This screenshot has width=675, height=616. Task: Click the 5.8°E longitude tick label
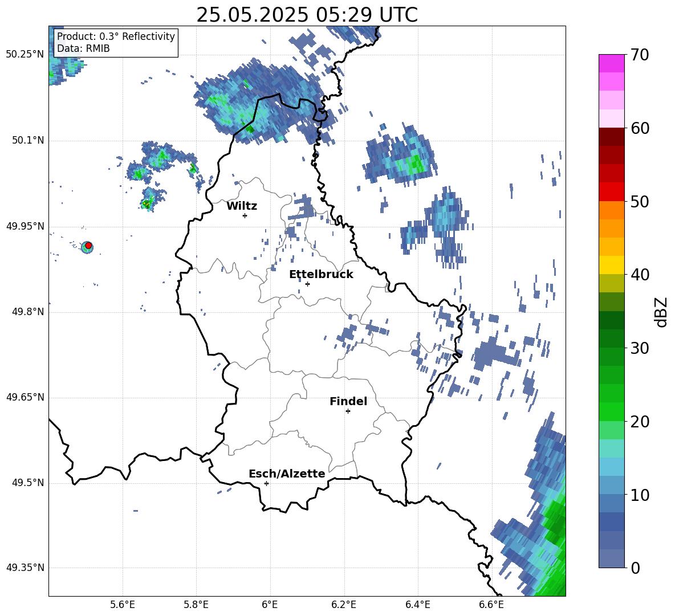pyautogui.click(x=196, y=605)
